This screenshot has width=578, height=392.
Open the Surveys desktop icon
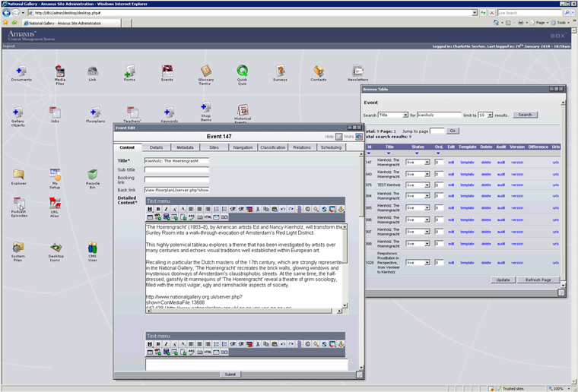280,71
